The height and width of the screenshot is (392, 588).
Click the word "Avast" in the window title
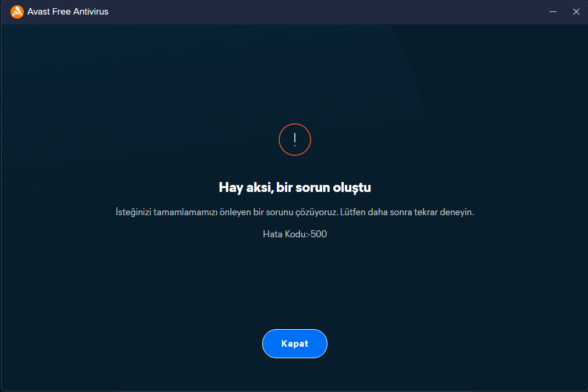point(38,12)
